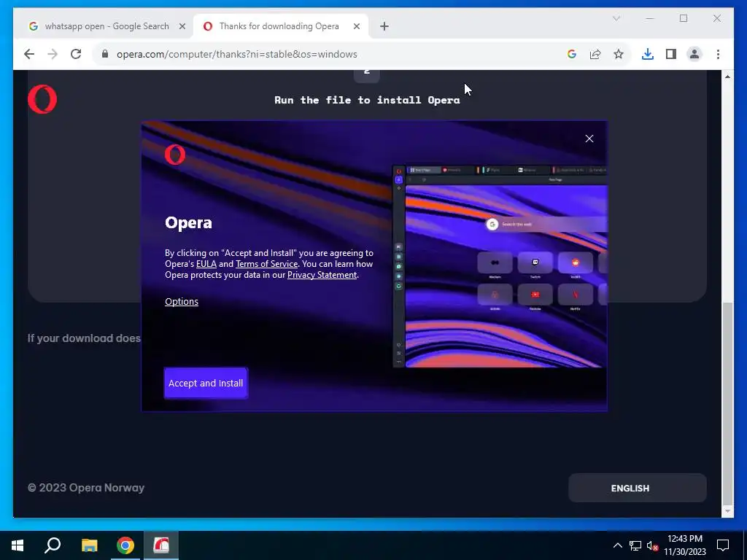Open the Chrome downloads panel
747x560 pixels.
point(648,54)
